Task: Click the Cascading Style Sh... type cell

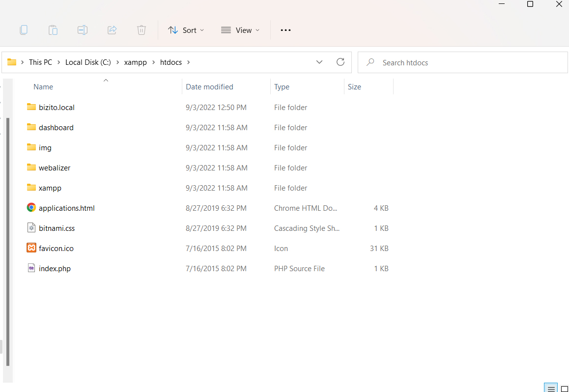Action: click(307, 228)
